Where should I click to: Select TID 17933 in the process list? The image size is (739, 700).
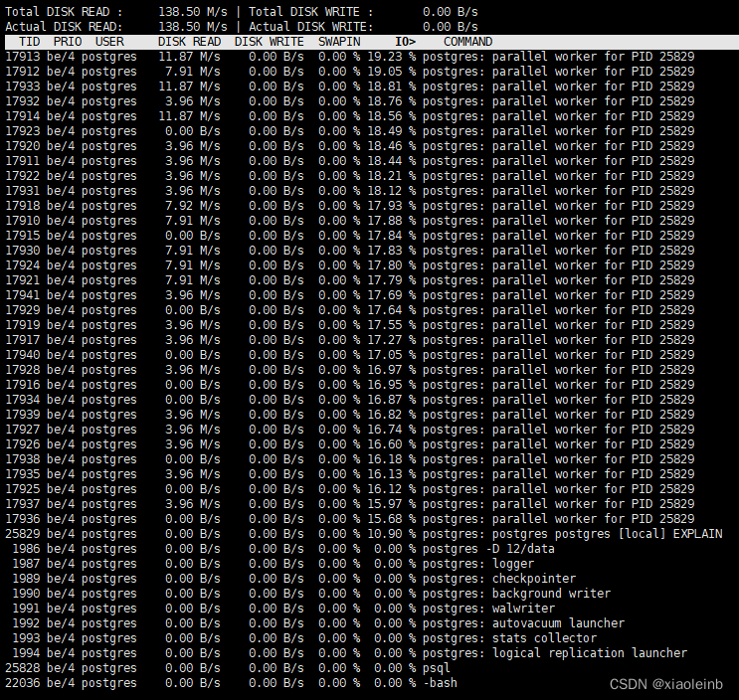pos(23,87)
